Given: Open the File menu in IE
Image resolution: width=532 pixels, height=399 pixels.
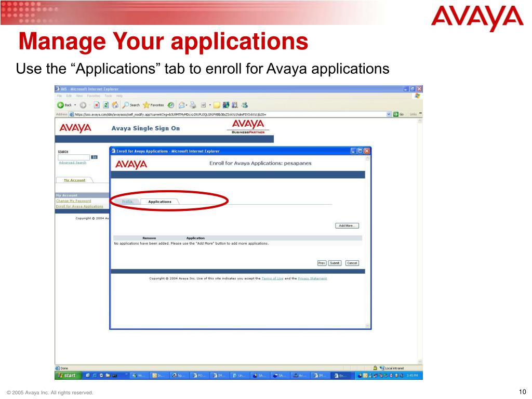Looking at the screenshot, I should click(x=59, y=96).
